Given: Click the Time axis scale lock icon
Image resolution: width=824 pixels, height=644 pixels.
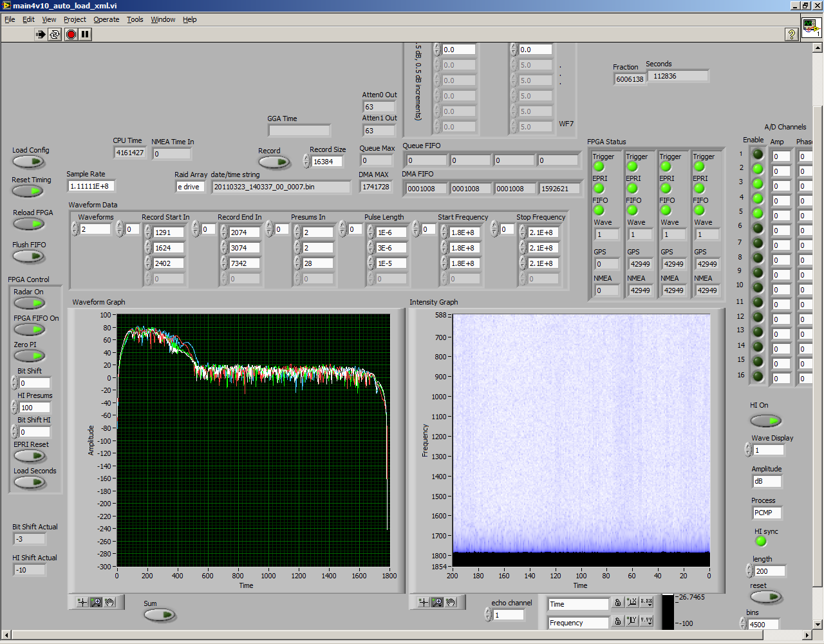Looking at the screenshot, I should 618,603.
